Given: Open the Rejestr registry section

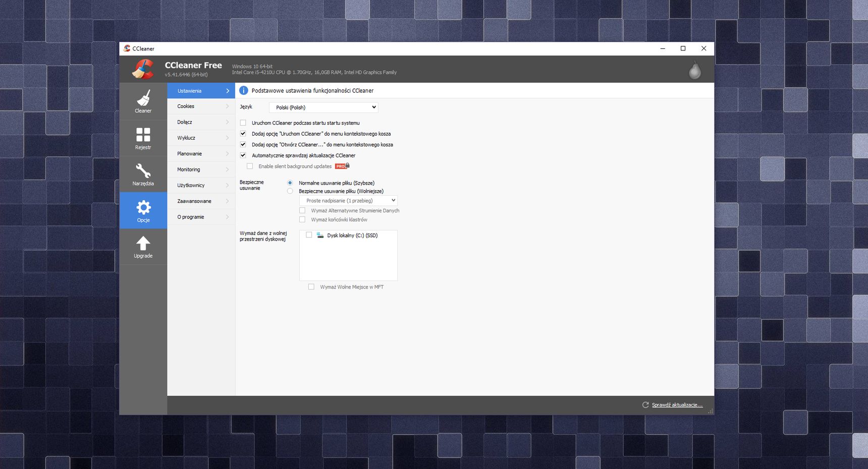Looking at the screenshot, I should tap(143, 138).
